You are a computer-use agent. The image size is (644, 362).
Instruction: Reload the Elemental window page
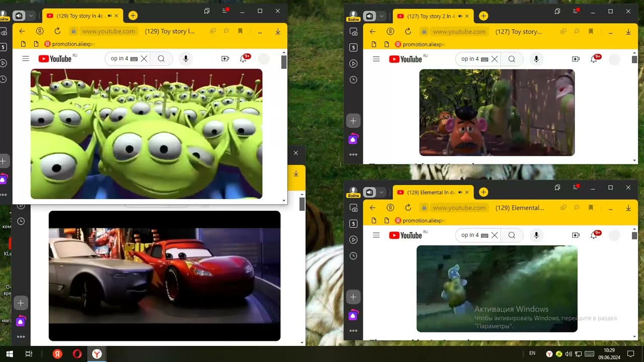408,208
